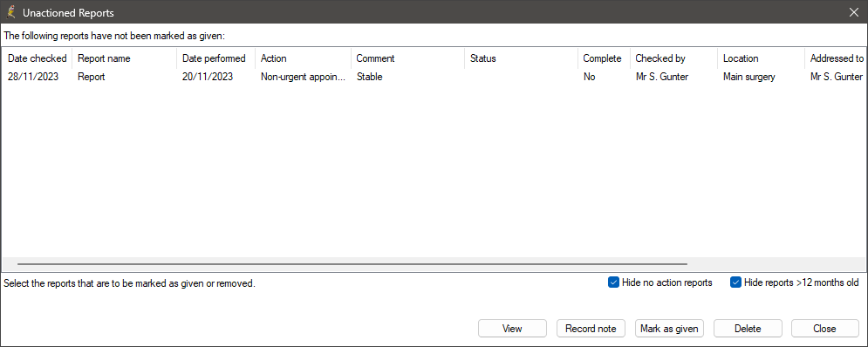Screen dimensions: 868x347
Task: Mark the selected report as given
Action: pyautogui.click(x=669, y=328)
